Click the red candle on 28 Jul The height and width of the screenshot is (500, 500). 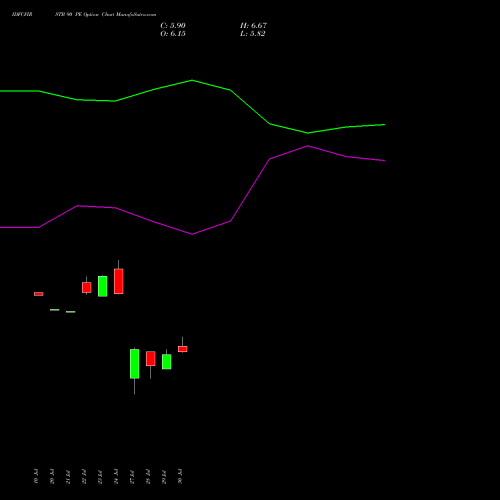coord(151,359)
